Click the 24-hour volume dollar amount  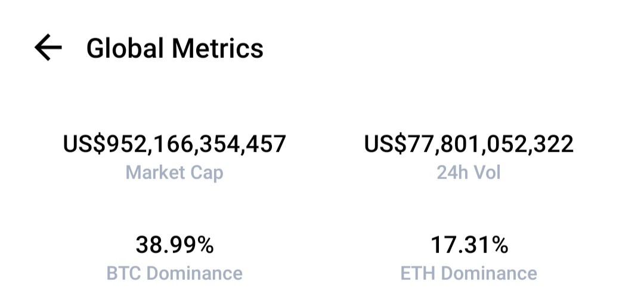pyautogui.click(x=469, y=144)
